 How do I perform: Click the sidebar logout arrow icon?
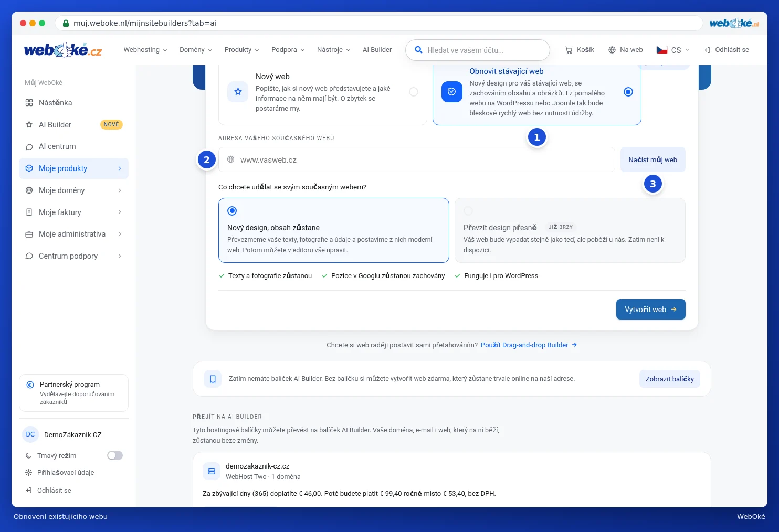(29, 491)
